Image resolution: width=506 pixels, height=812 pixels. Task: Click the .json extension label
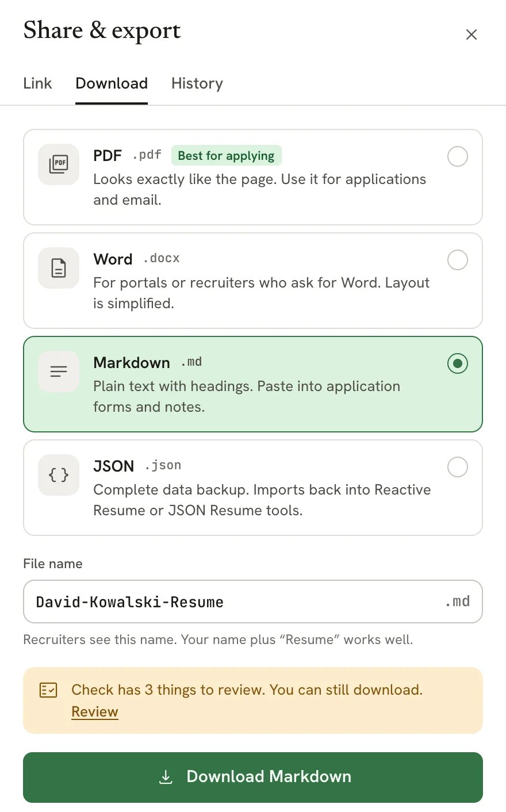163,465
